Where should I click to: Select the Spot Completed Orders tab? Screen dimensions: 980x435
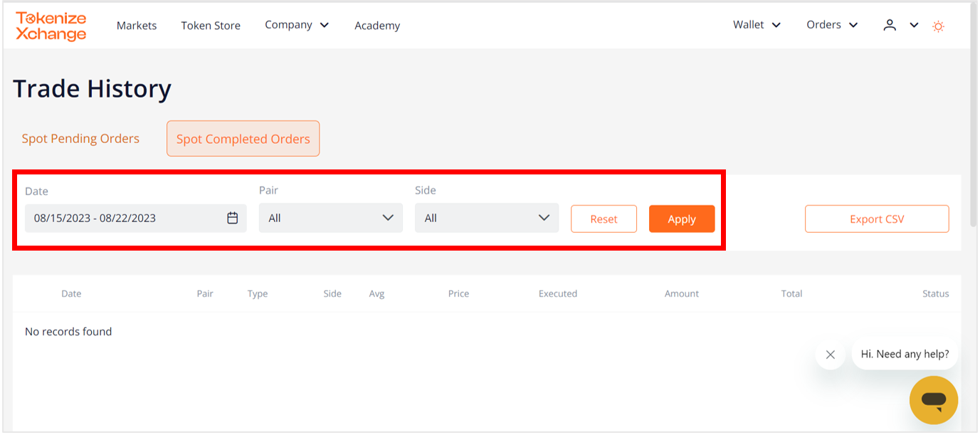point(243,139)
